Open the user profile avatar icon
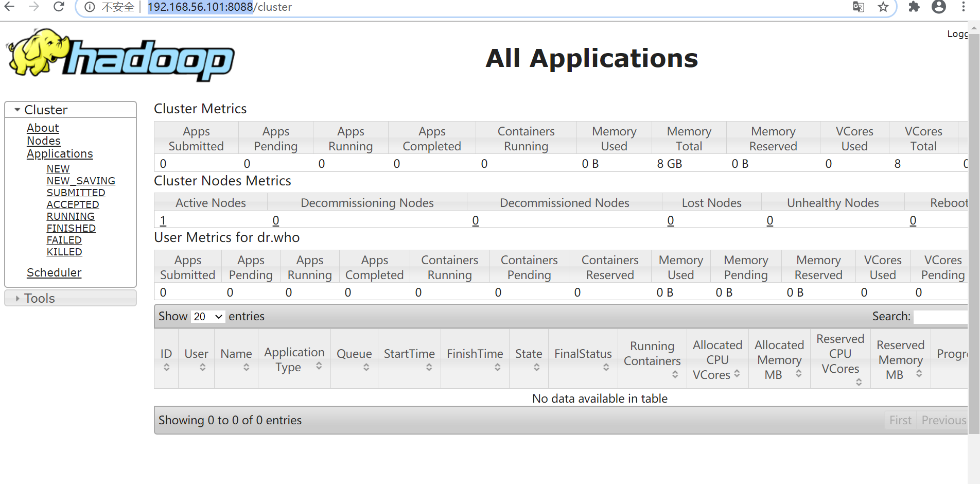The width and height of the screenshot is (980, 484). tap(939, 7)
